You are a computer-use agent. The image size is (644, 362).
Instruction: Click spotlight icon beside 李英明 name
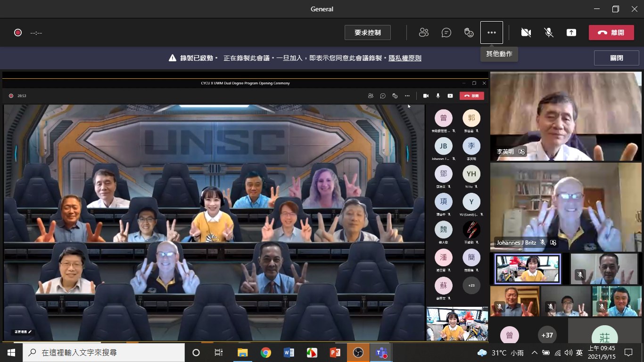[521, 152]
